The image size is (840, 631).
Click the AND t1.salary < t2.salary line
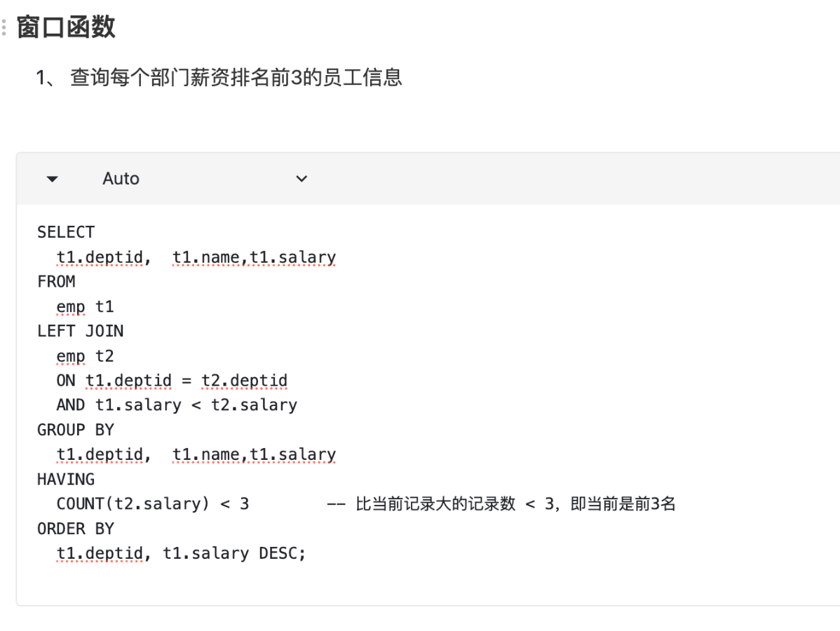177,405
